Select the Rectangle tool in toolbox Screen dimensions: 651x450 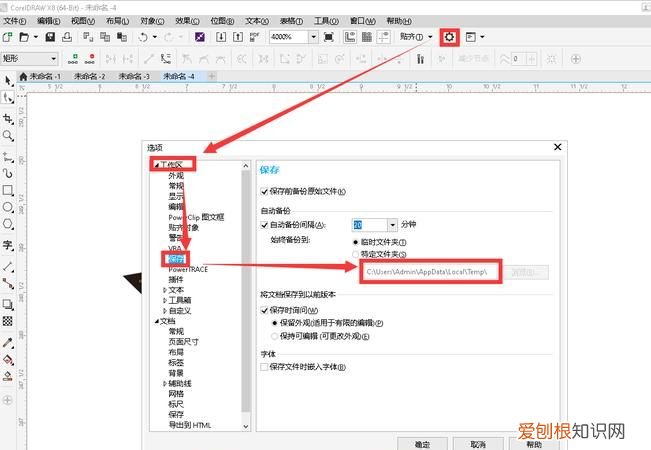8,190
